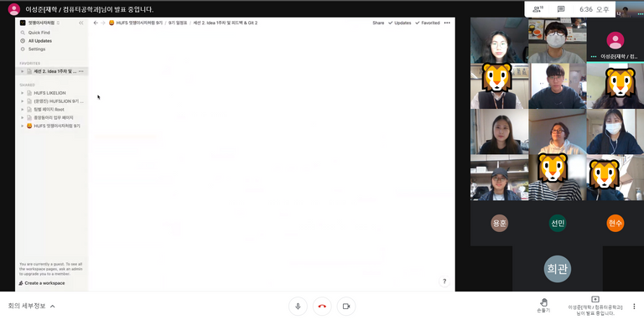Open Notion help question mark button

pyautogui.click(x=444, y=281)
